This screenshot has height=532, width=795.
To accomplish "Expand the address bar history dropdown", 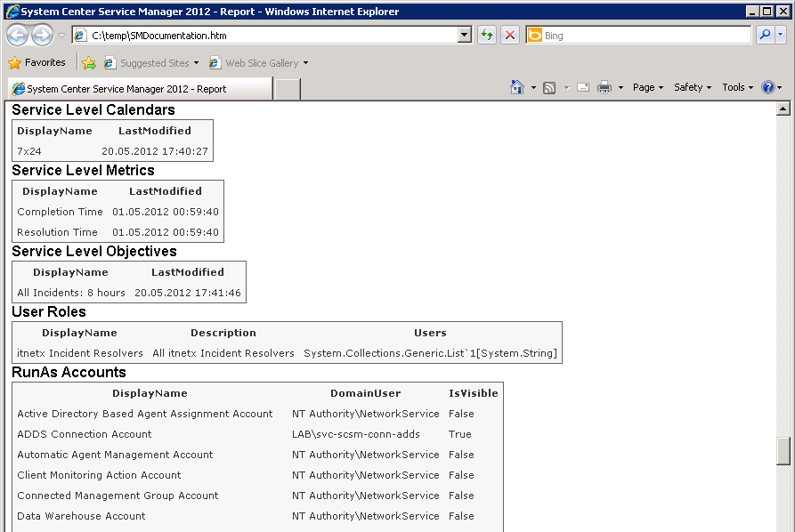I will tap(465, 36).
